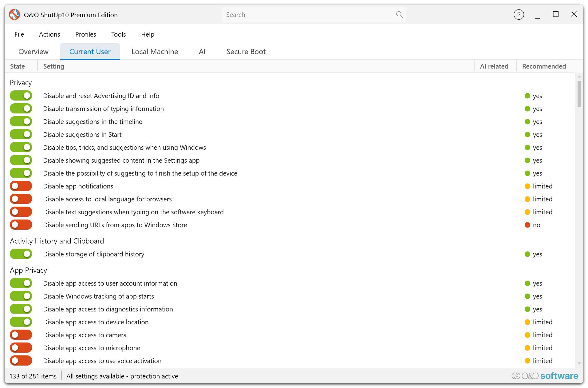Screen dimensions: 588x388
Task: Sort by the AI related column header
Action: click(x=495, y=66)
